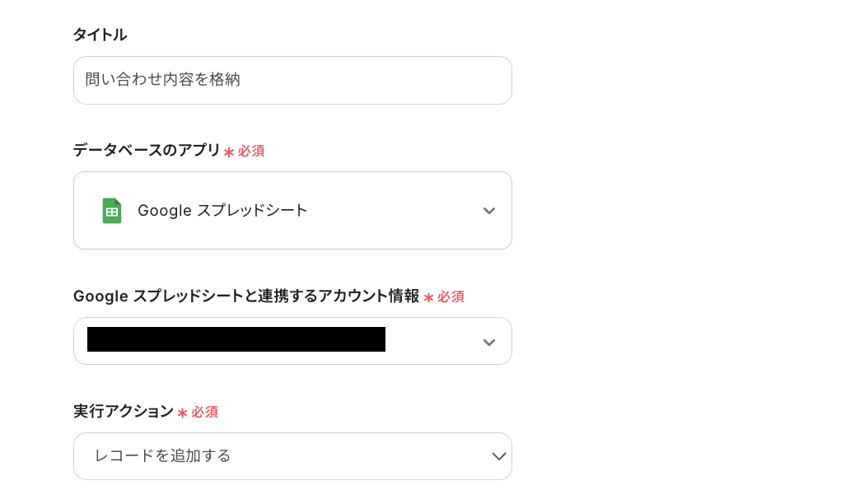Click the レコードを追加する selection box
Image resolution: width=855 pixels, height=504 pixels.
tap(292, 456)
